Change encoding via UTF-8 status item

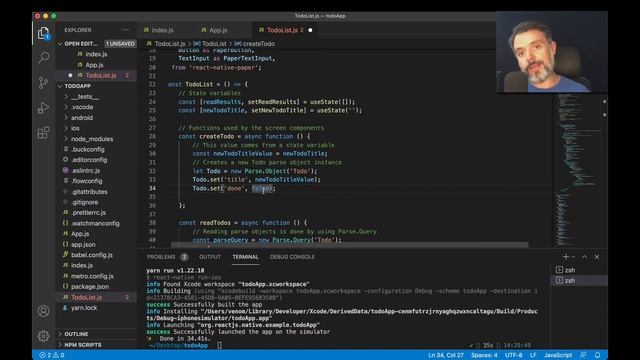click(x=513, y=355)
